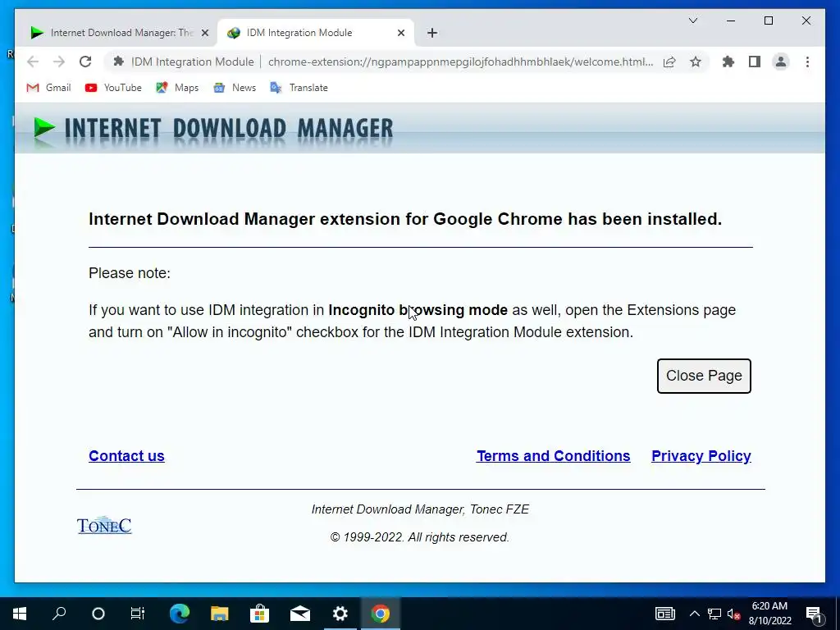840x630 pixels.
Task: Open the News bookmark
Action: pos(235,87)
